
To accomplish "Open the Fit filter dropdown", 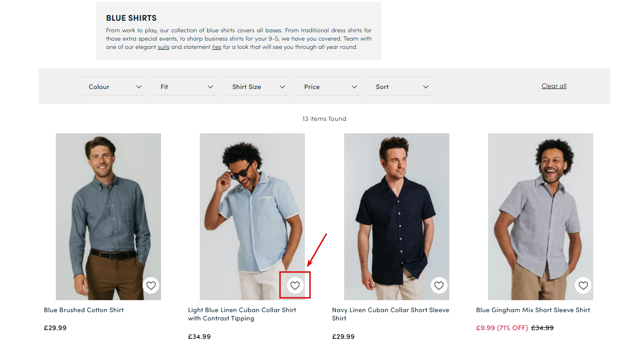I will [186, 87].
